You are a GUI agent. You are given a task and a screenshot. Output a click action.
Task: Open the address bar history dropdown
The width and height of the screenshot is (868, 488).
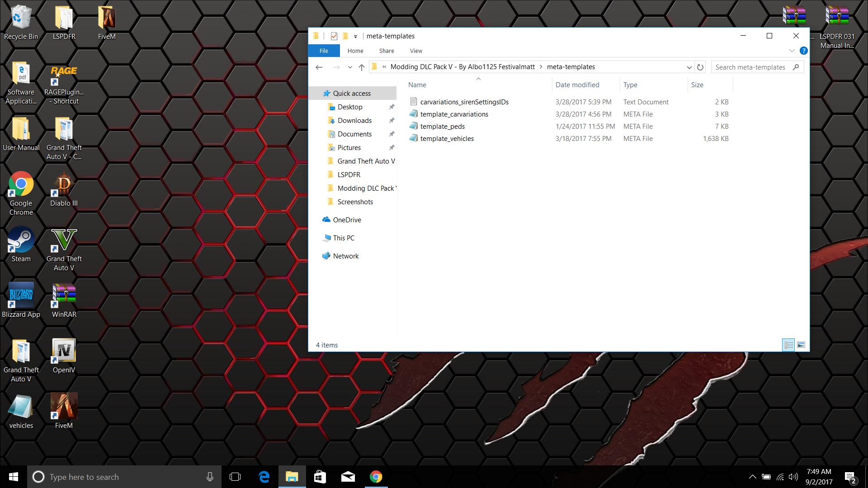pyautogui.click(x=689, y=67)
